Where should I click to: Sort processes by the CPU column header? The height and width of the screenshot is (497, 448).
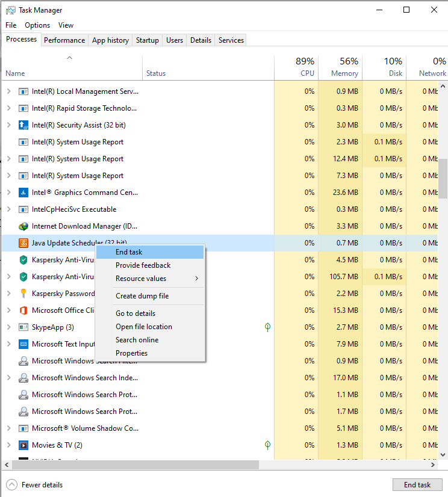pyautogui.click(x=296, y=67)
